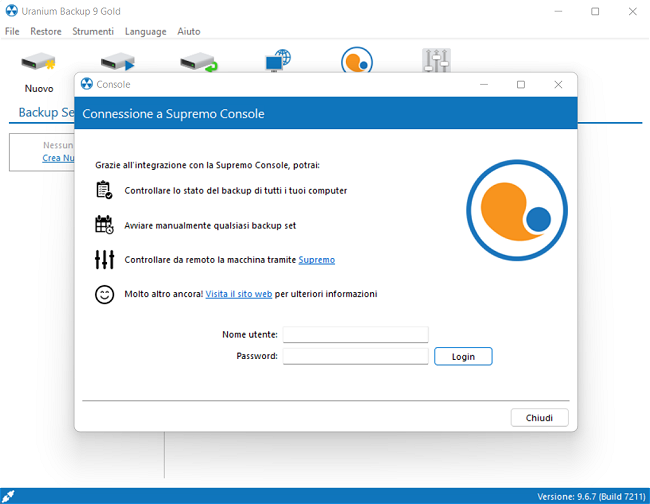
Task: Open the Restore menu
Action: (46, 32)
